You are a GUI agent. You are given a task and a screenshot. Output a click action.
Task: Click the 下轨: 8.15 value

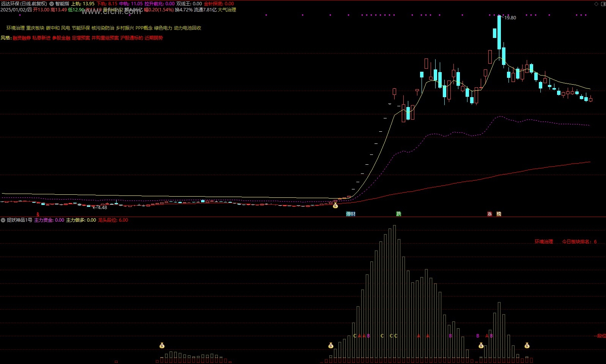pos(107,4)
